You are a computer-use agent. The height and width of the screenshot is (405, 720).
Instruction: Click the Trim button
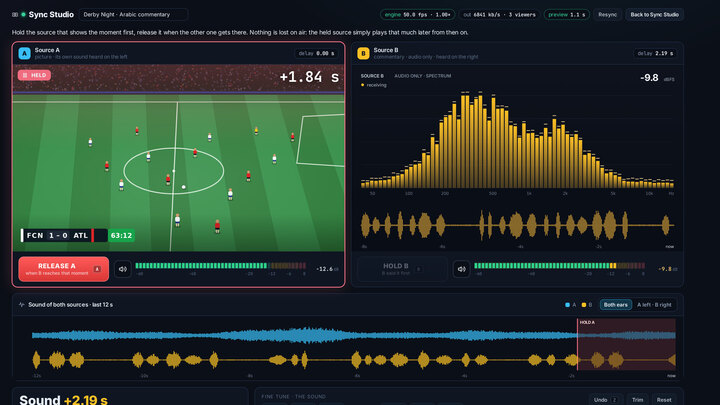[x=637, y=400]
